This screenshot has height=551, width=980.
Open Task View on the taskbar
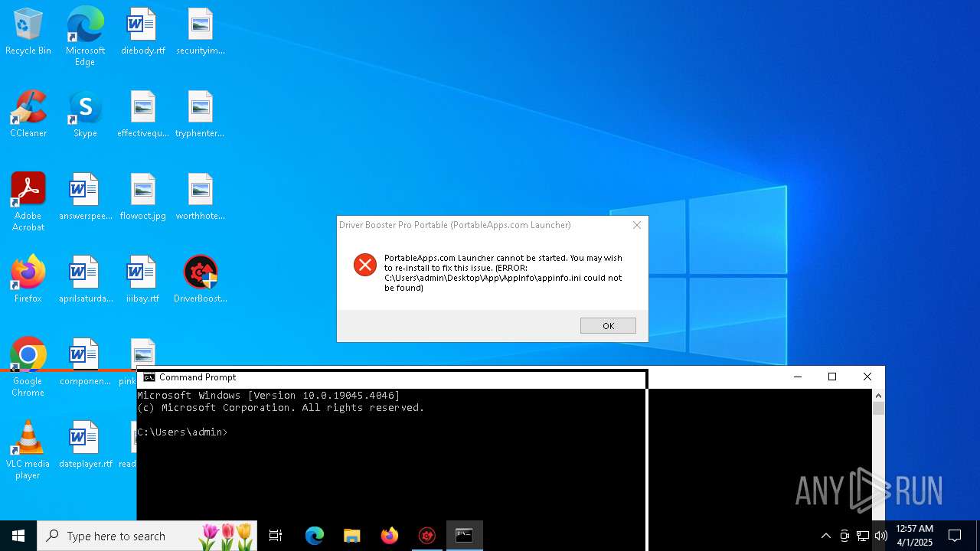276,536
